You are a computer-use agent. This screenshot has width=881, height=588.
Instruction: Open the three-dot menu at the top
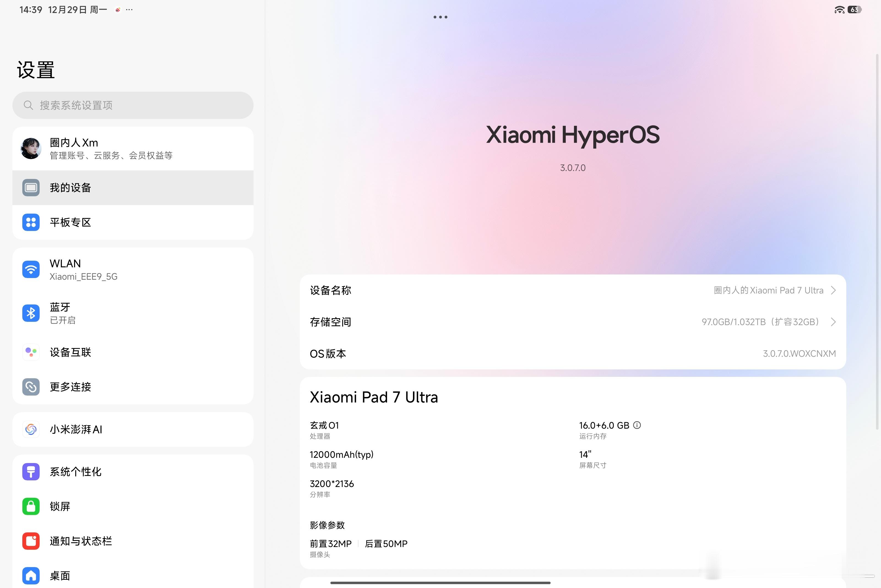(440, 17)
